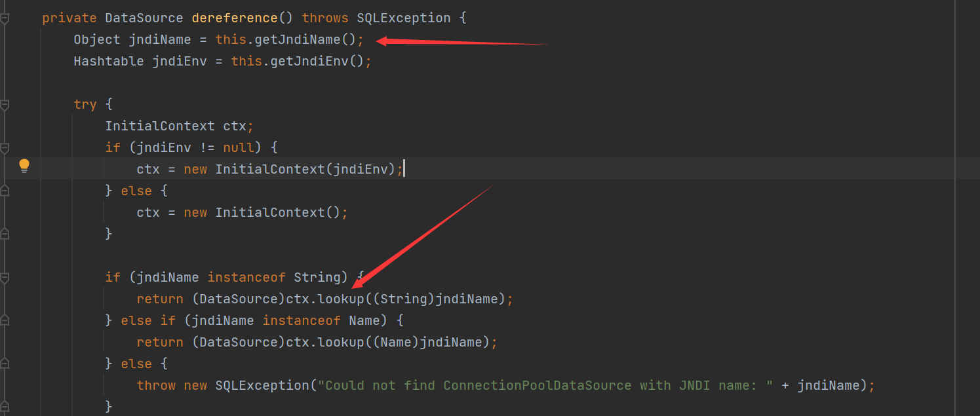Click lookup in the (String)jndiName line

(341, 299)
